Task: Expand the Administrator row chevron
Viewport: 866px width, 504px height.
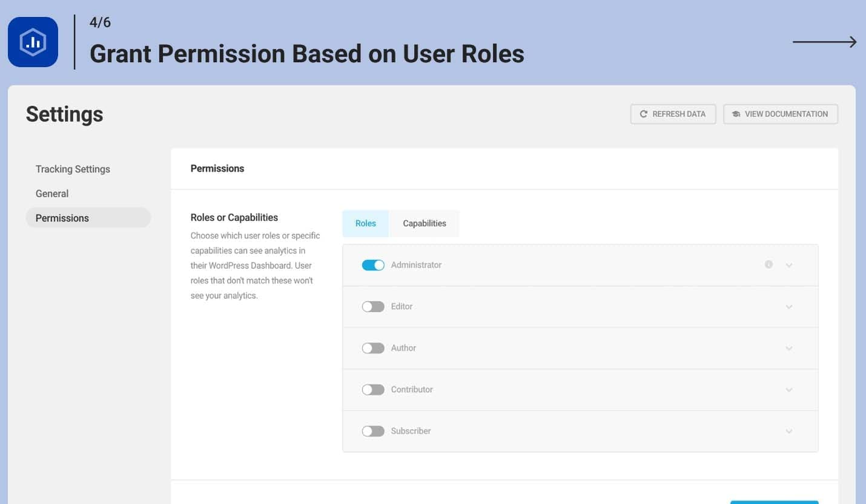Action: click(789, 265)
